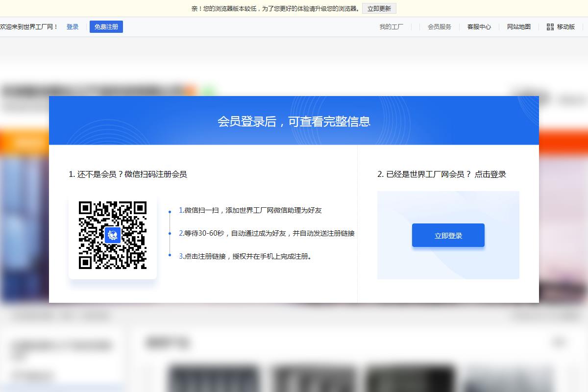588x392 pixels.
Task: Click the 免费注册 button
Action: pos(106,27)
